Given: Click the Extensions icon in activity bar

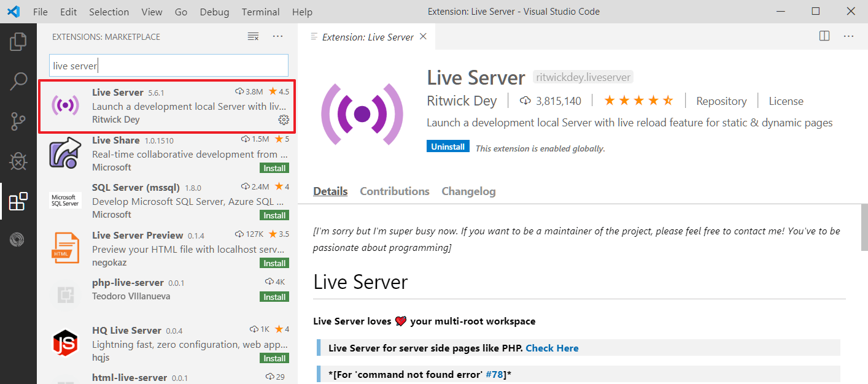Looking at the screenshot, I should [x=18, y=201].
